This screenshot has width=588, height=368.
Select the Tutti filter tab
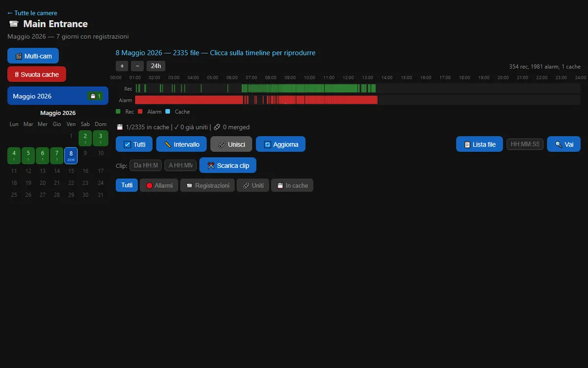[127, 185]
